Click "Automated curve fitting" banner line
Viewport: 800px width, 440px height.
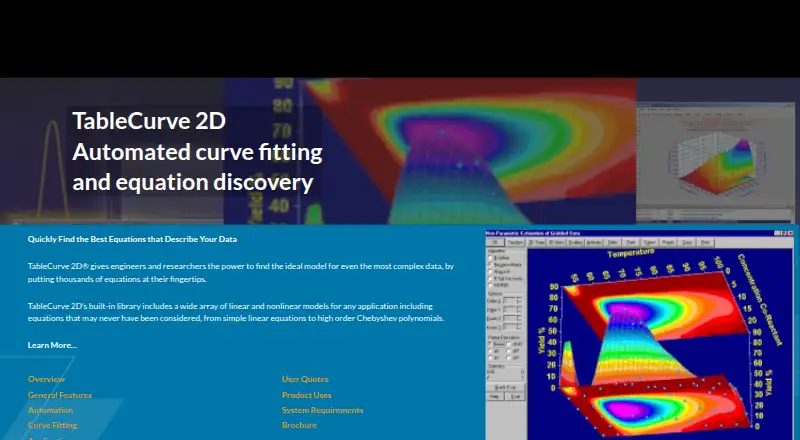[197, 152]
